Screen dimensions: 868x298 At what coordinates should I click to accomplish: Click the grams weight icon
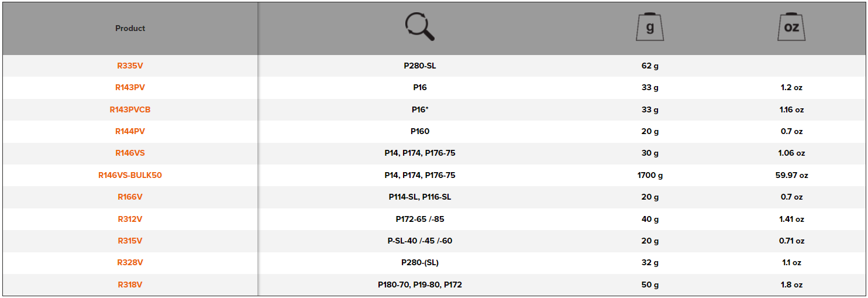click(x=649, y=28)
